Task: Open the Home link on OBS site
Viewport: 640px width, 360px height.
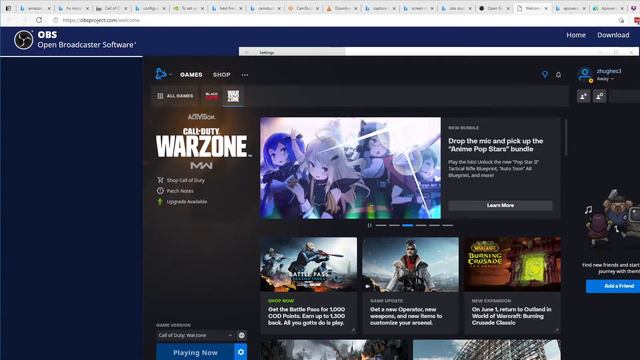Action: tap(576, 35)
